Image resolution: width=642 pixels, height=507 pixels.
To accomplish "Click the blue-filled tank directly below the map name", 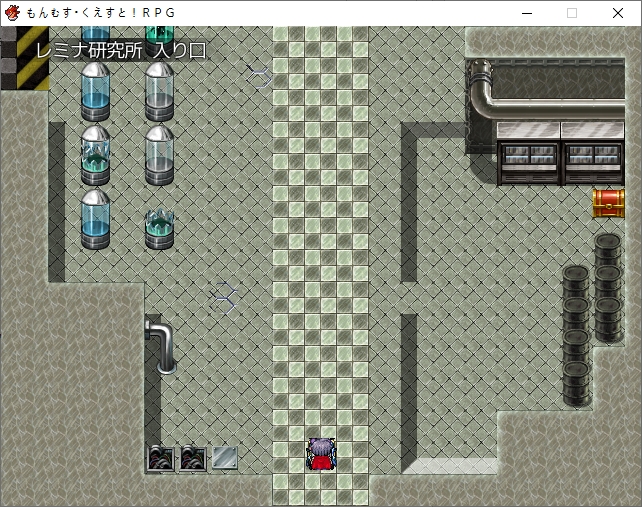I will [x=95, y=92].
